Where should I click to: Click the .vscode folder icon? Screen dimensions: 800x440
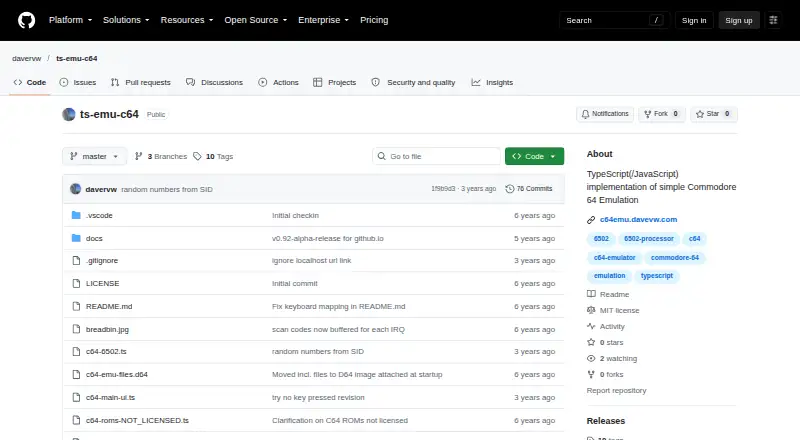[76, 215]
